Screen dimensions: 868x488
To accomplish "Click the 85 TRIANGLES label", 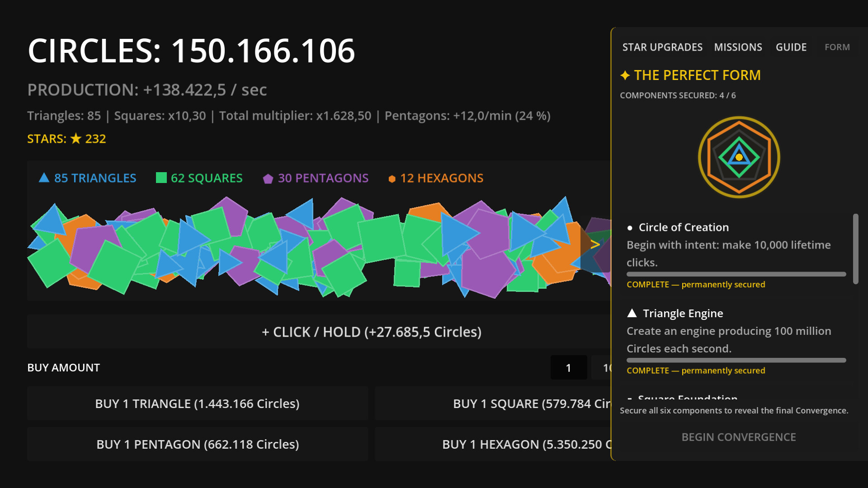I will pyautogui.click(x=95, y=178).
